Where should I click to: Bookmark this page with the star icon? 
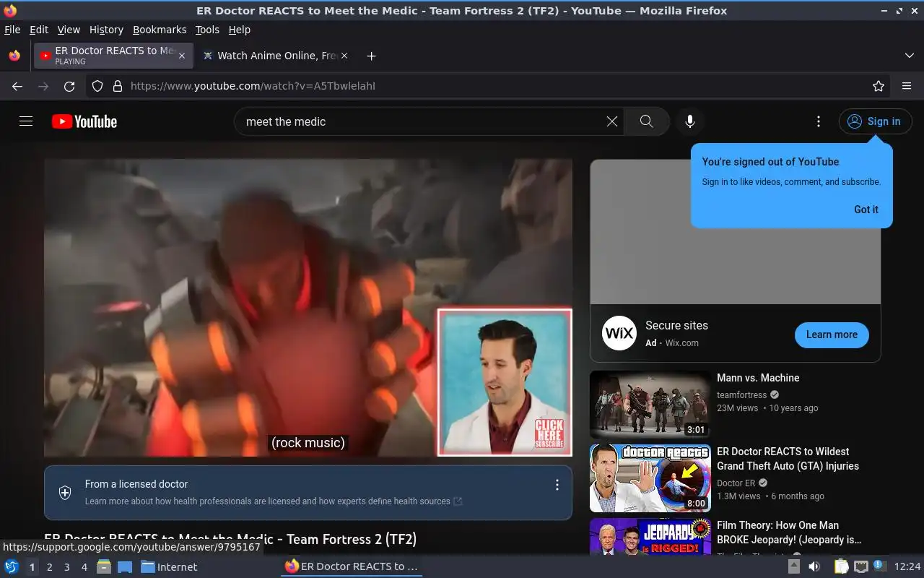(x=879, y=86)
